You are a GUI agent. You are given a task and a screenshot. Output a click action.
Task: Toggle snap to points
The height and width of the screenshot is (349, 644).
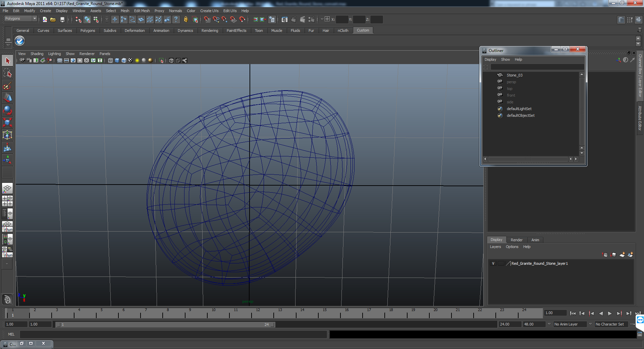point(225,19)
